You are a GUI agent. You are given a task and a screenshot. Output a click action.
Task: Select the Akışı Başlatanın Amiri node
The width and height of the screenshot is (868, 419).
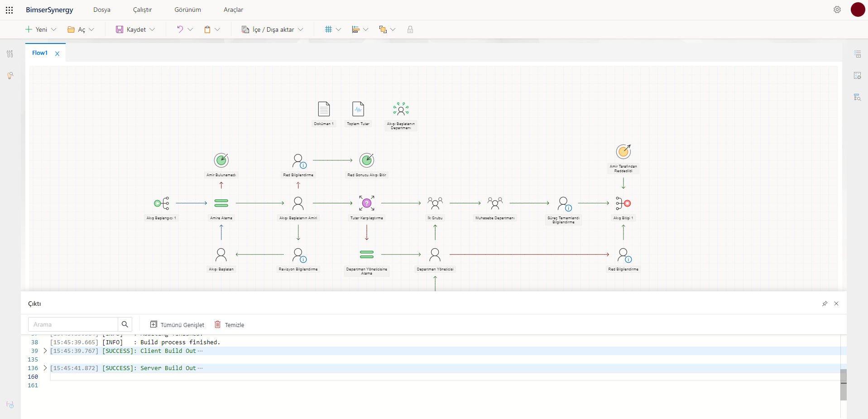(x=298, y=203)
